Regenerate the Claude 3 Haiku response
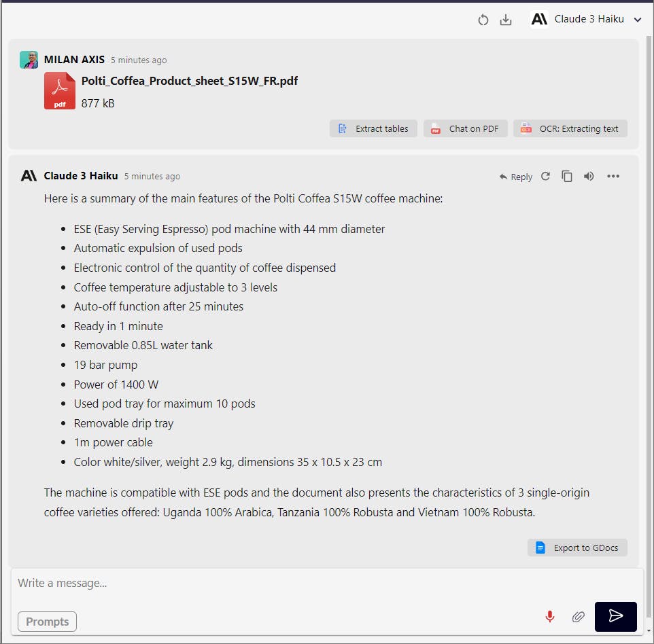The width and height of the screenshot is (654, 644). pos(545,177)
